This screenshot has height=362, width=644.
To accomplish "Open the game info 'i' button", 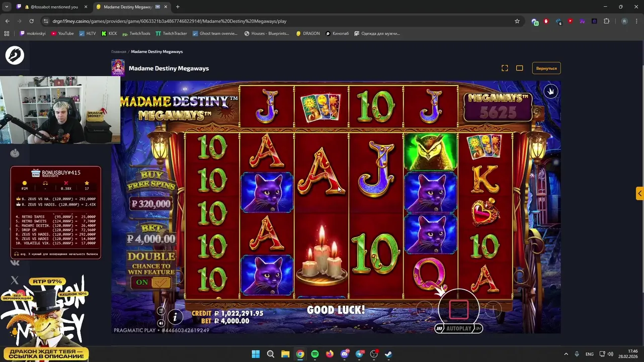I will click(175, 316).
